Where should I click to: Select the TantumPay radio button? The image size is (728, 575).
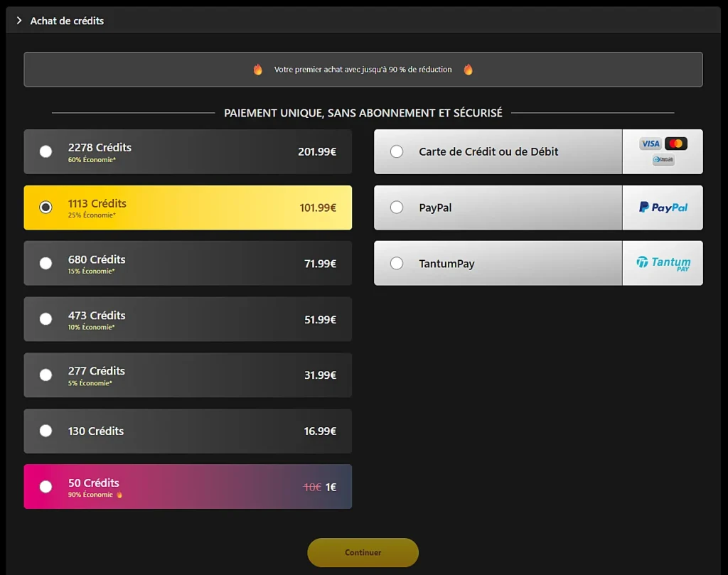point(397,264)
